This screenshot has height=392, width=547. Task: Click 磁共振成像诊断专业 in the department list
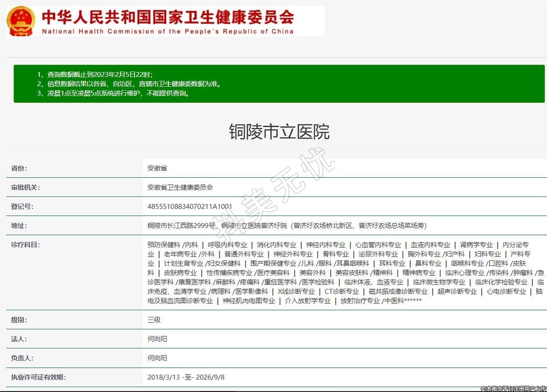398,291
